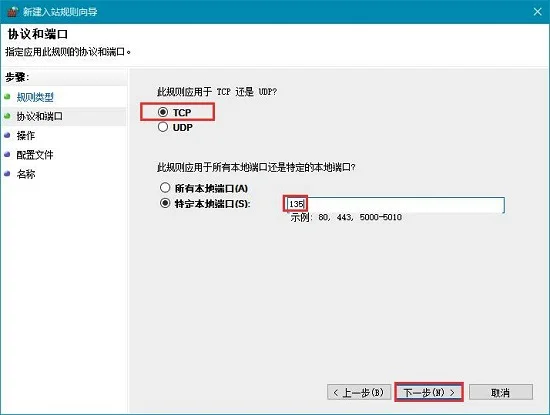The width and height of the screenshot is (550, 415).
Task: Choose 特定本地端口(S) option
Action: coord(165,203)
